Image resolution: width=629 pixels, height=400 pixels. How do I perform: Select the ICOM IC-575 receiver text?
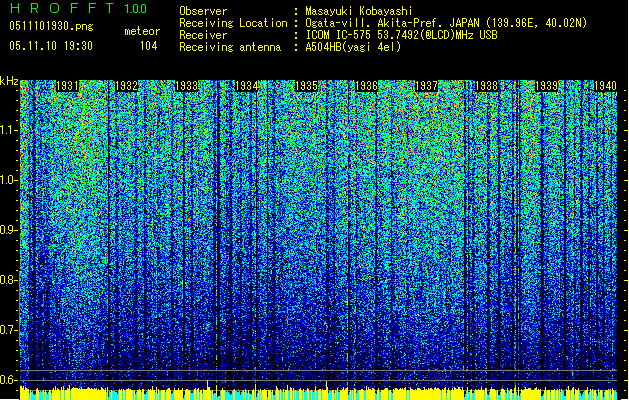click(401, 35)
